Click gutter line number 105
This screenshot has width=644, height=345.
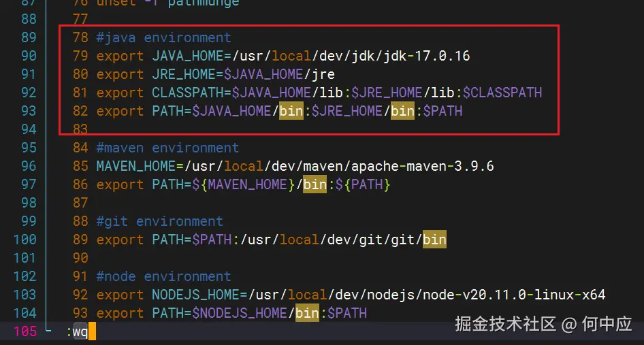[x=25, y=331]
